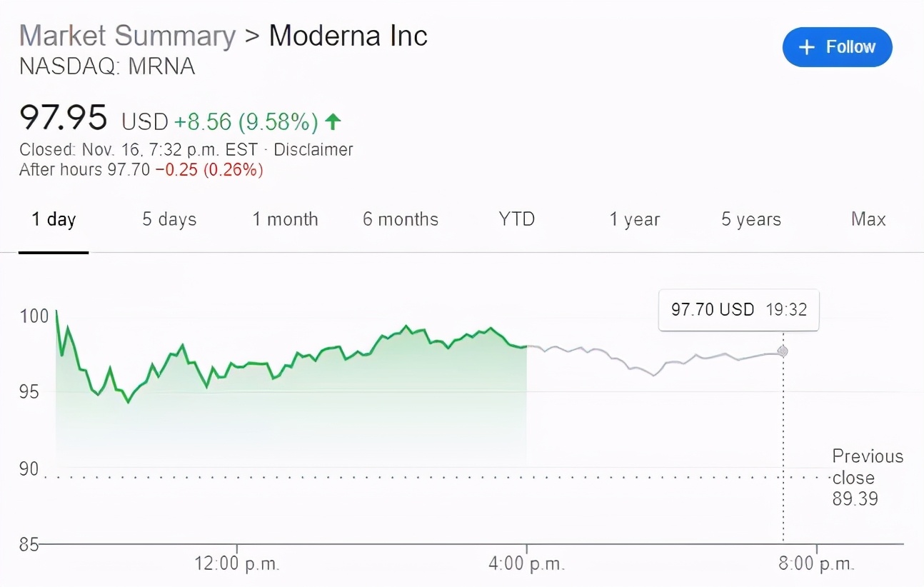Switch to the 1 year view
This screenshot has width=924, height=587.
[634, 219]
